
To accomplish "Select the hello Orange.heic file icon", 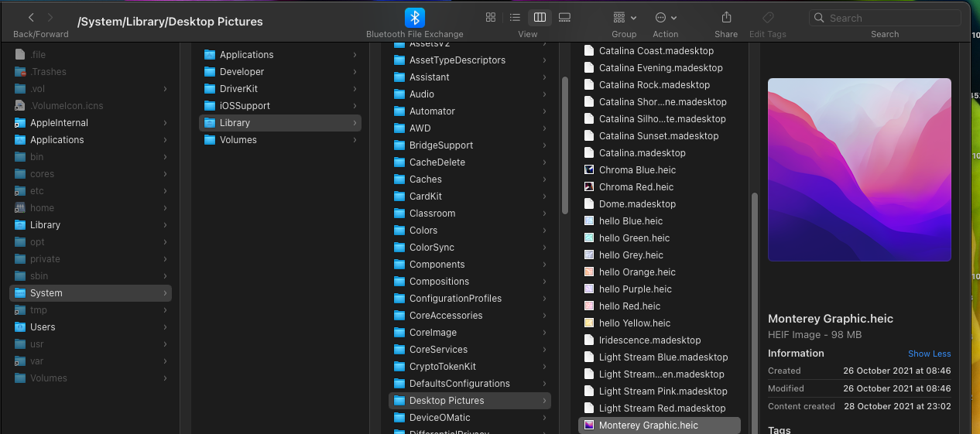I will pyautogui.click(x=589, y=272).
